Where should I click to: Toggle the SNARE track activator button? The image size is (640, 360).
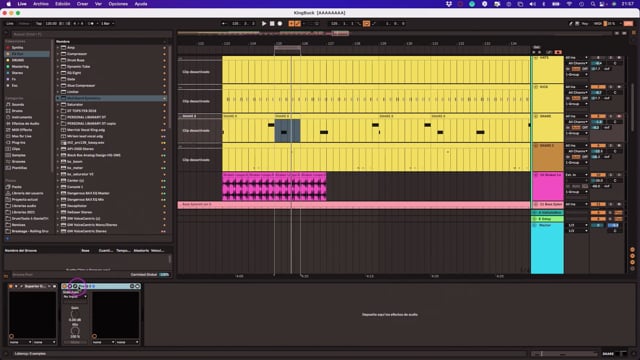coord(598,116)
